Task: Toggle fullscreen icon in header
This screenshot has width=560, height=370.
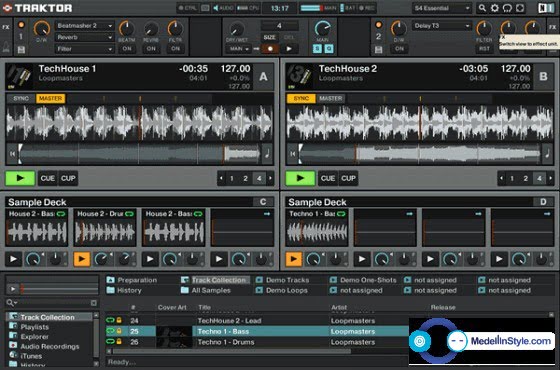Action: click(x=520, y=8)
